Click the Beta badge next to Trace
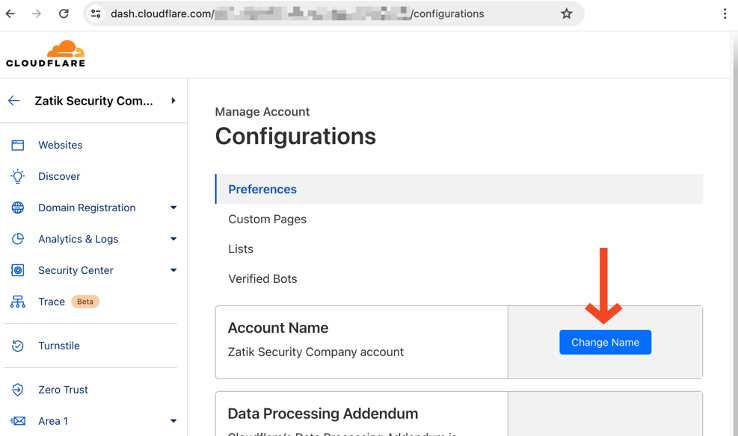Screen dimensions: 738x436 (x=85, y=301)
